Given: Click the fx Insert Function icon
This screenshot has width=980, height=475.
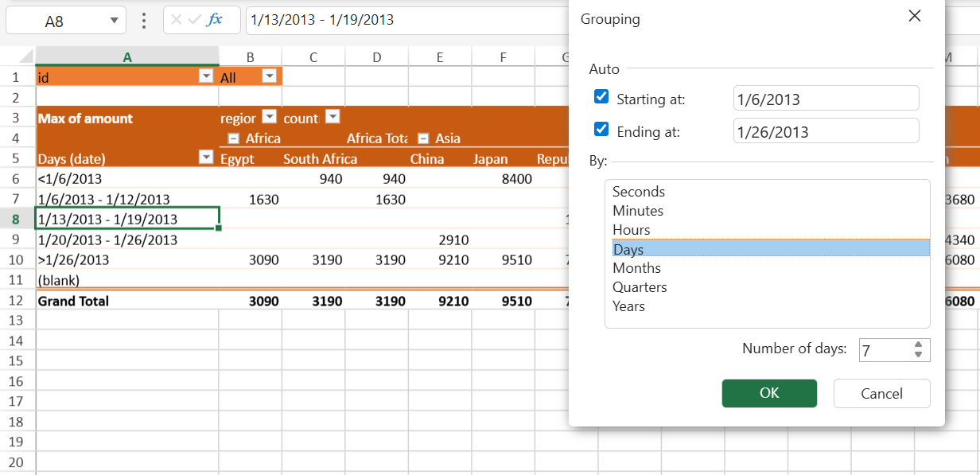Looking at the screenshot, I should 215,20.
